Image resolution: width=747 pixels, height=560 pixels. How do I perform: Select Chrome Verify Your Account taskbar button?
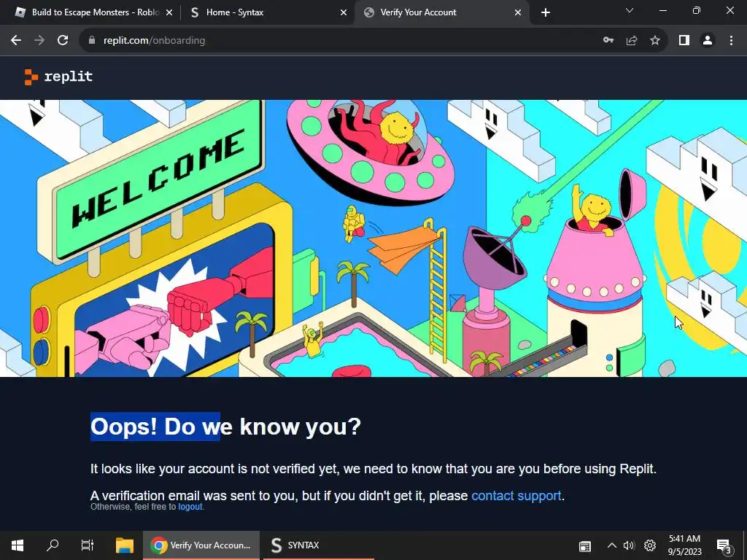click(201, 545)
